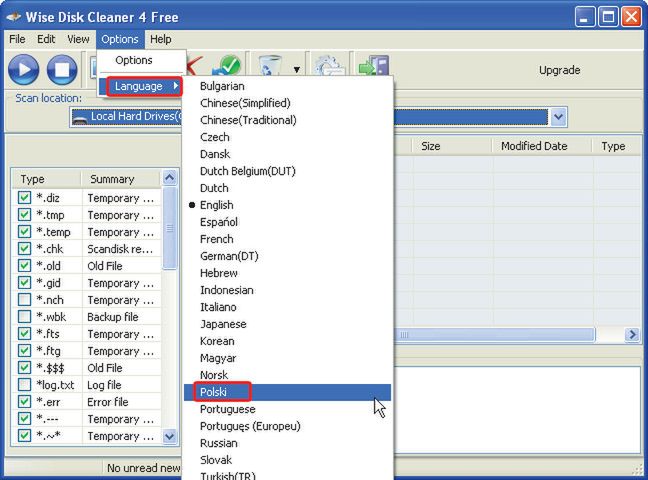Screen dimensions: 648x480
Task: Select Norsk language
Action: (287, 375)
